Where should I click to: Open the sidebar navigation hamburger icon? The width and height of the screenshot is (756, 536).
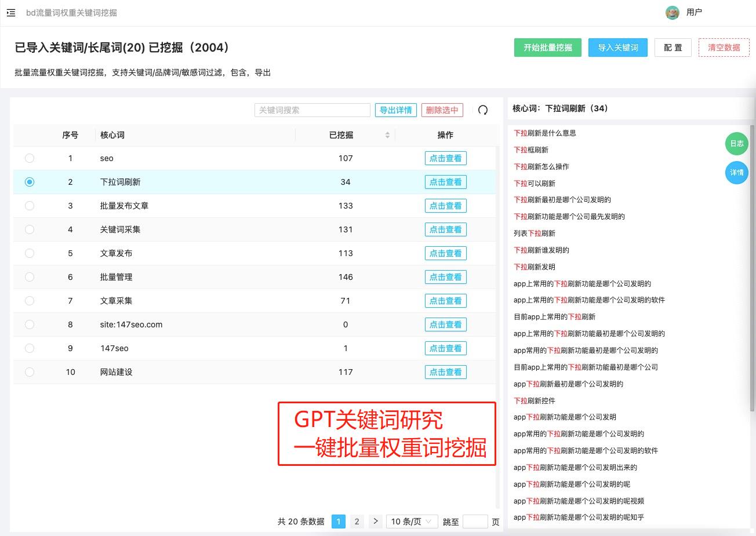10,13
